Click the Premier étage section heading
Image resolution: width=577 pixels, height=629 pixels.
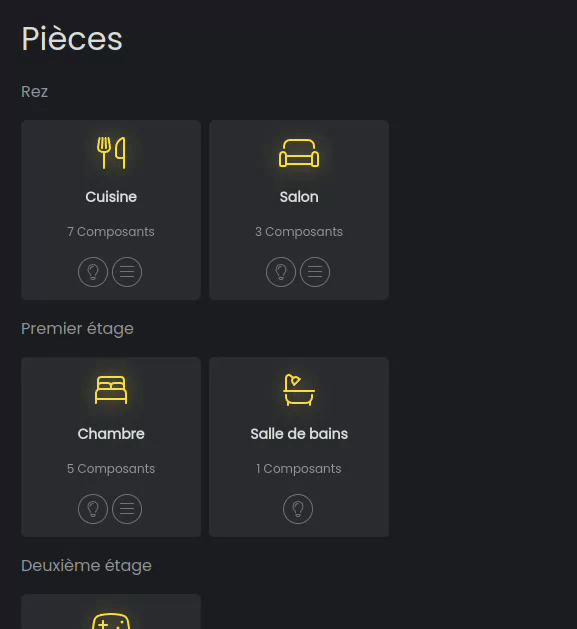[77, 329]
